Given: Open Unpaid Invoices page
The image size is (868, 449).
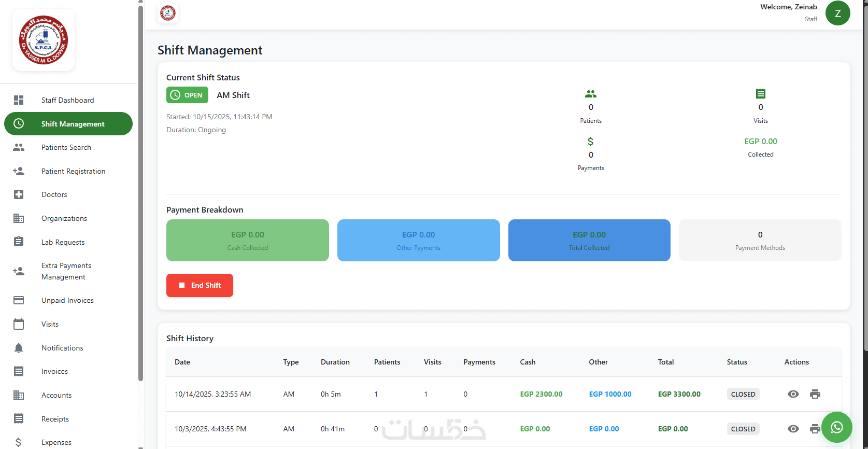Looking at the screenshot, I should point(68,300).
